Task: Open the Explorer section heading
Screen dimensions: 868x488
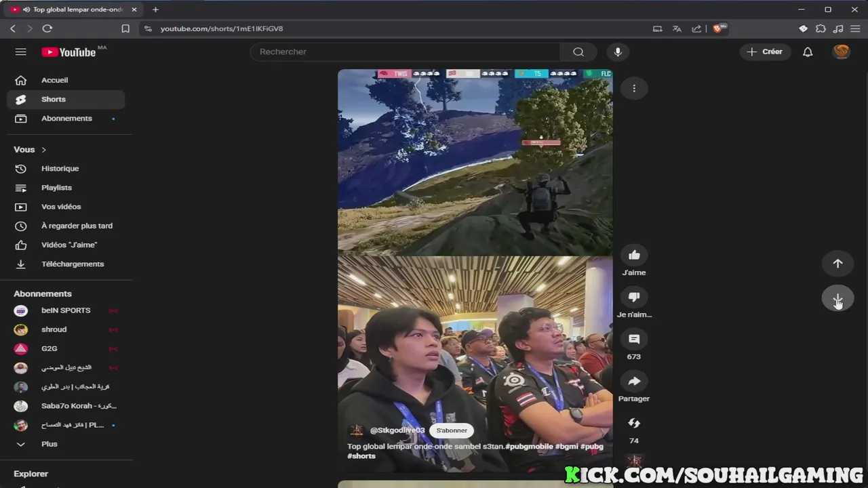Action: point(31,474)
